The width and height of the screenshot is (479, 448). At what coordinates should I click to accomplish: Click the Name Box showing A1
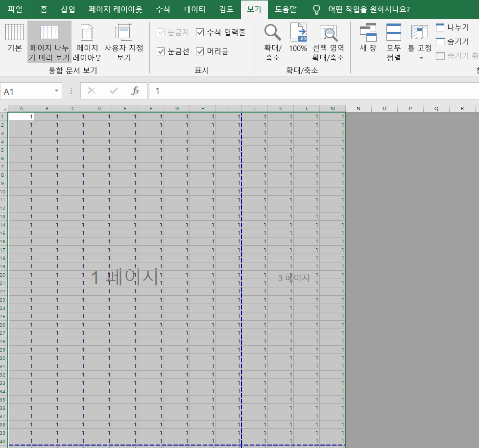tap(27, 91)
